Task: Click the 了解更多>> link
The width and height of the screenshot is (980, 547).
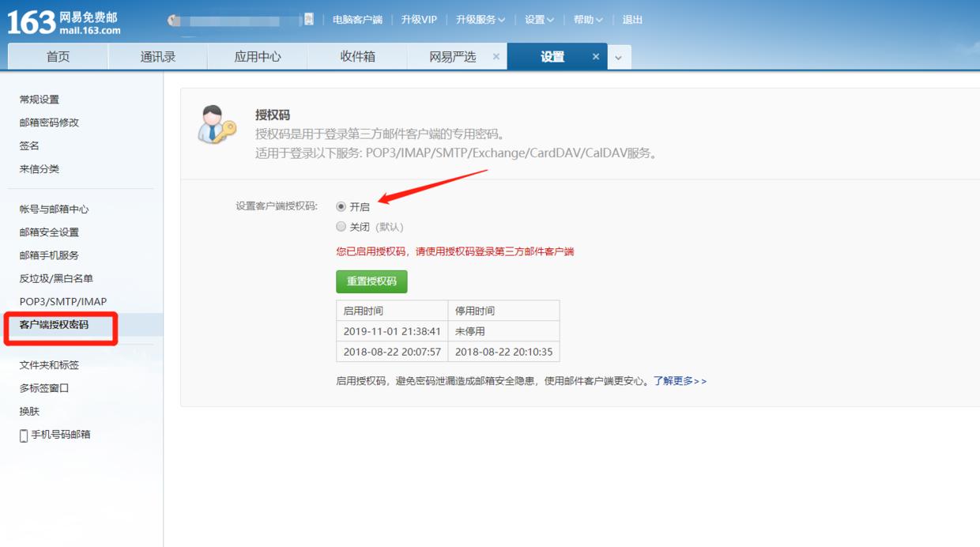Action: [x=682, y=380]
